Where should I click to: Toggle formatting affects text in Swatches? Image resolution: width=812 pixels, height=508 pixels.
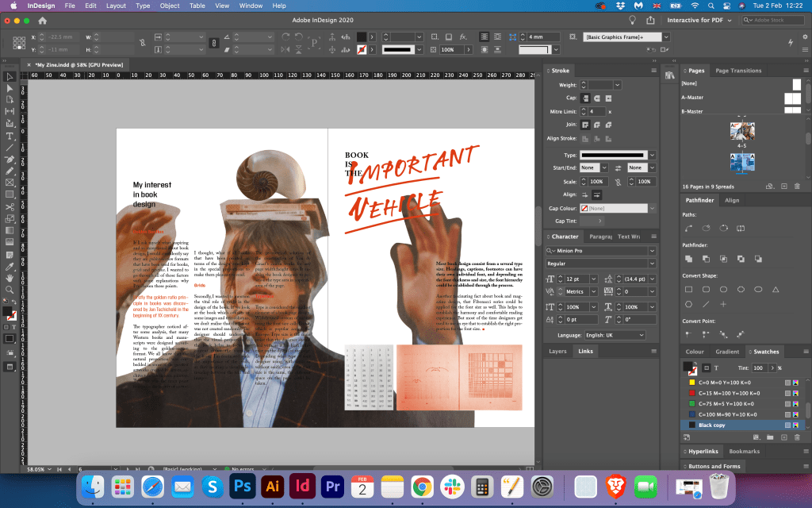(x=716, y=368)
